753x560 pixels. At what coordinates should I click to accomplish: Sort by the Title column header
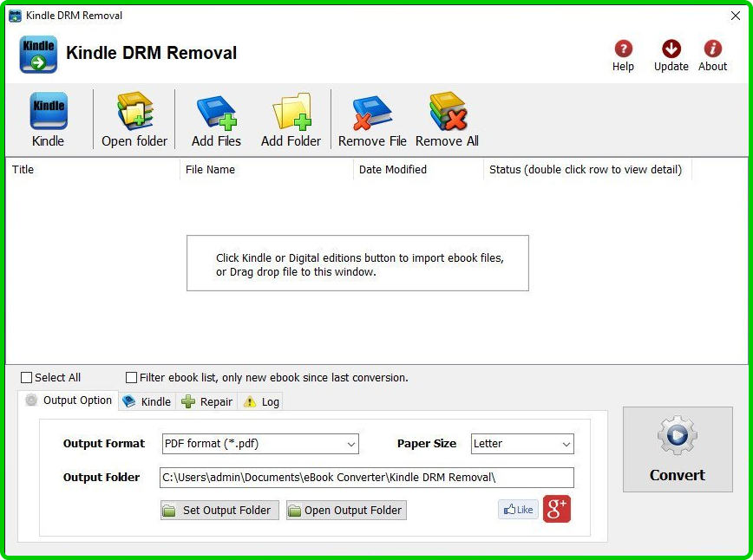point(93,169)
